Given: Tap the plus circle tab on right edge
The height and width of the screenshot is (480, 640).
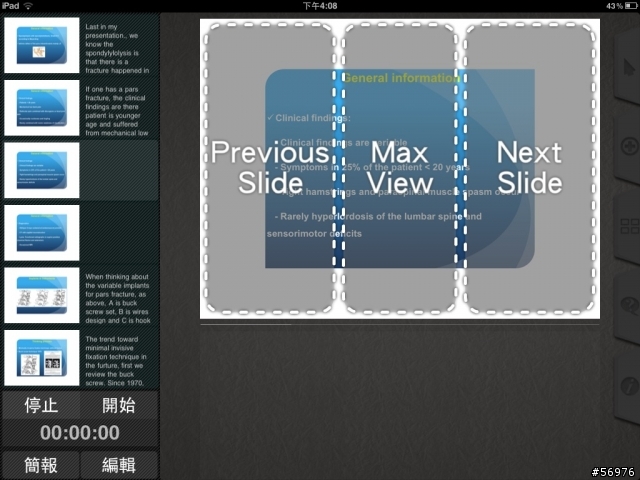Looking at the screenshot, I should point(629,147).
